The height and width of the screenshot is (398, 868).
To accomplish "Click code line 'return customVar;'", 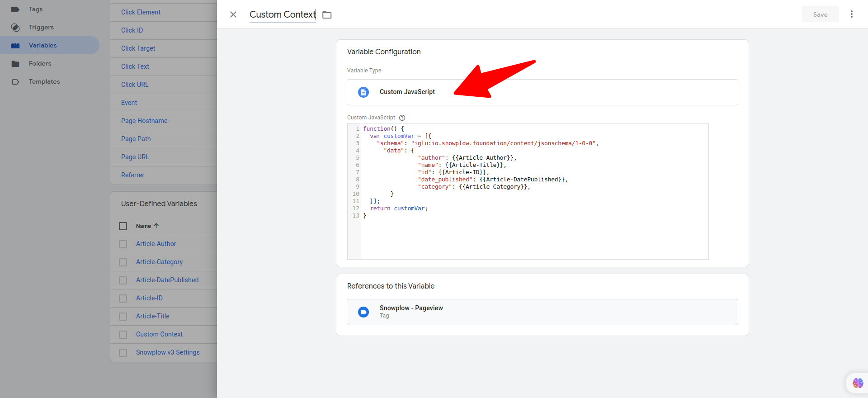I will pos(399,208).
